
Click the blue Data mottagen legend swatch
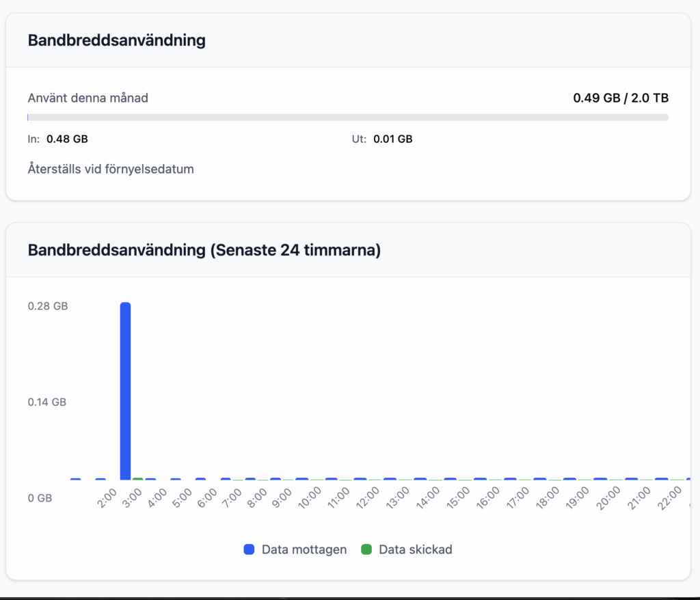[x=250, y=549]
